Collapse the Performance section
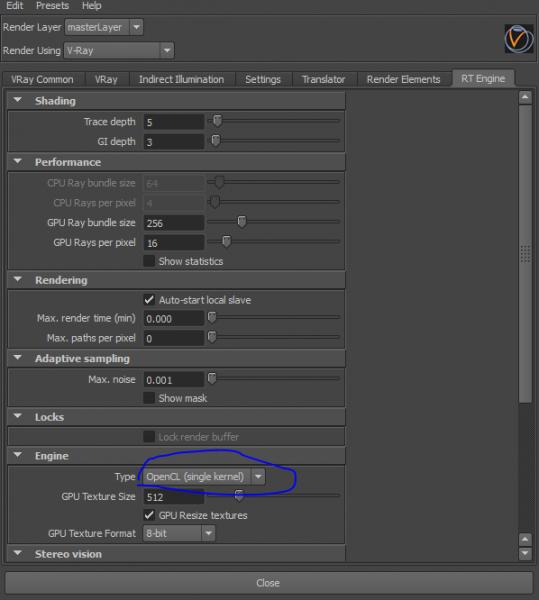The width and height of the screenshot is (539, 600). [x=18, y=161]
